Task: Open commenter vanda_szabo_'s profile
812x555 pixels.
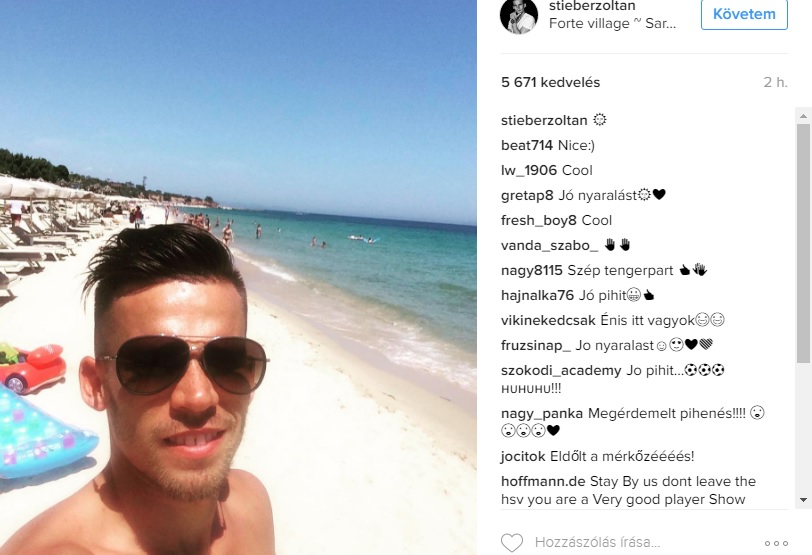Action: [x=549, y=245]
